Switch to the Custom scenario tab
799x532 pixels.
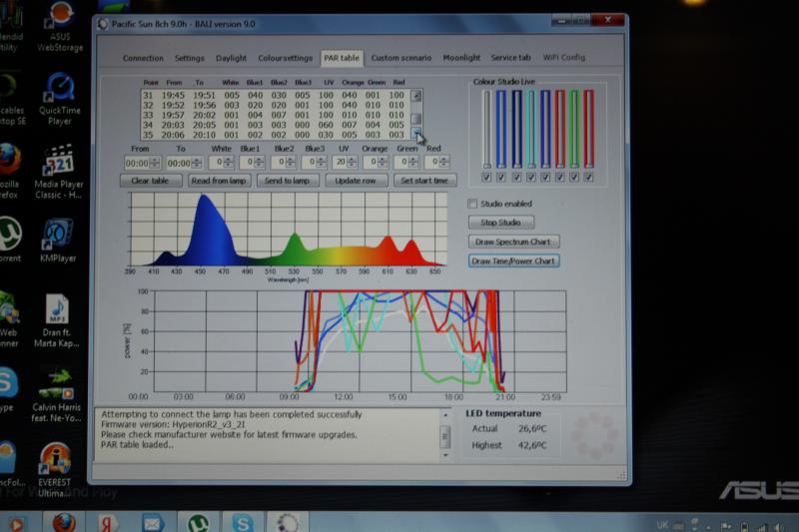400,58
